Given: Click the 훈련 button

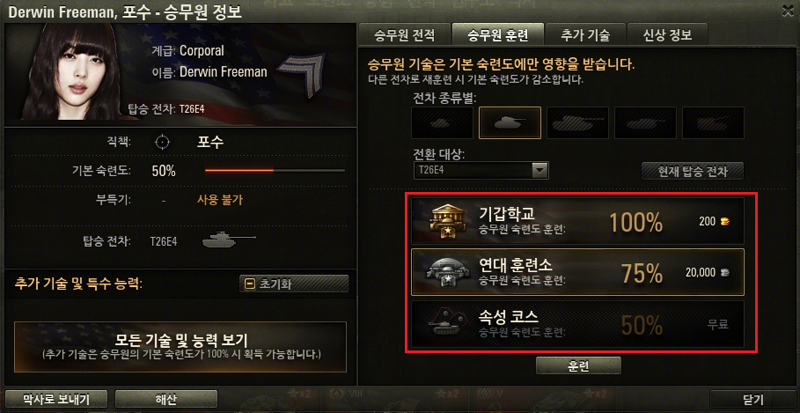Looking at the screenshot, I should point(578,366).
